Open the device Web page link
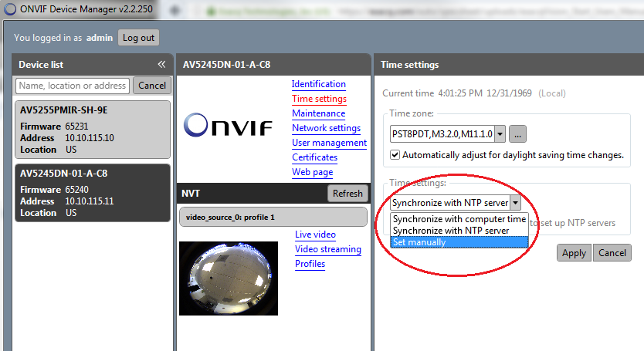644x351 pixels. pos(313,172)
